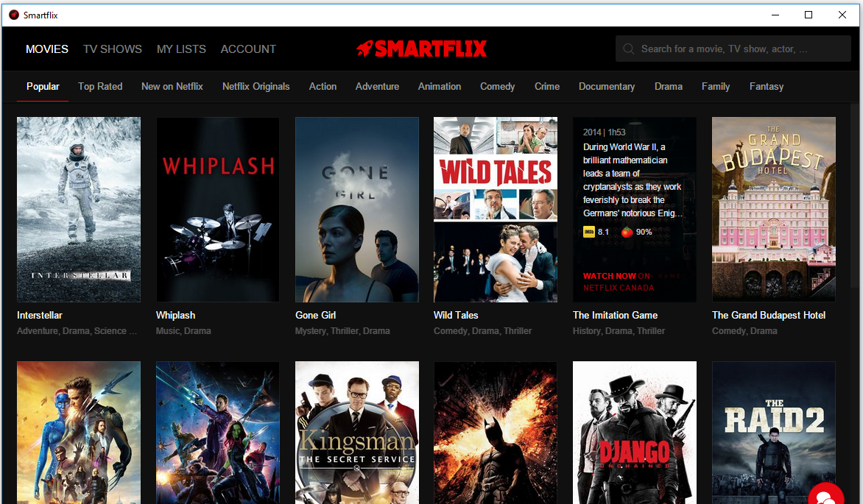Click the "Comedy, Drama, Thriller" genre line
This screenshot has width=863, height=504.
point(483,330)
